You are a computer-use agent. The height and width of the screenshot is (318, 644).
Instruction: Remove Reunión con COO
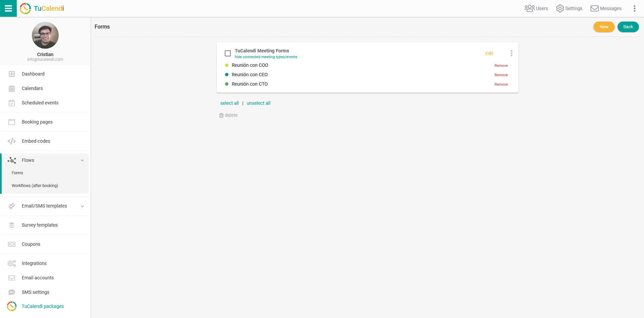tap(501, 65)
